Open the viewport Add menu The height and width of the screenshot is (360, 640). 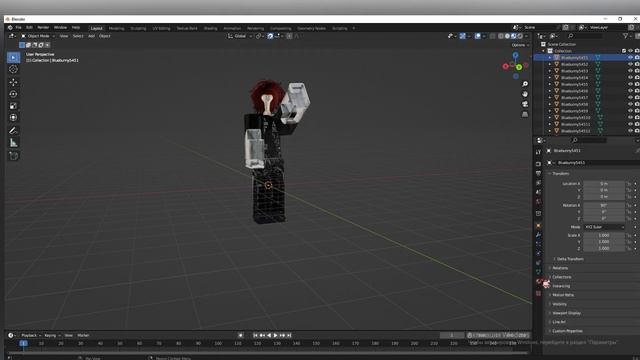click(91, 36)
